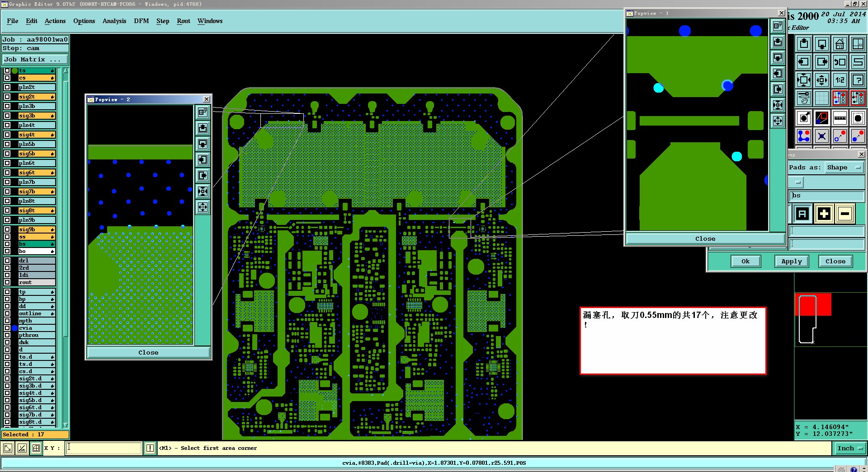Click the 1:2 zoom scale icon
Screen dimensions: 868x472
click(x=840, y=80)
